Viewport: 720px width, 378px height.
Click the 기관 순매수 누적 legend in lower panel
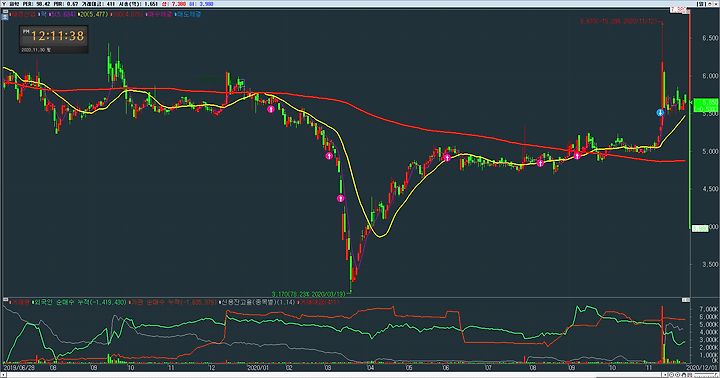[x=174, y=302]
